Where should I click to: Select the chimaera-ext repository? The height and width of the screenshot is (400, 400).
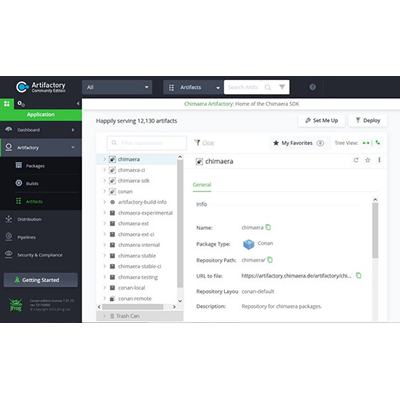133,223
